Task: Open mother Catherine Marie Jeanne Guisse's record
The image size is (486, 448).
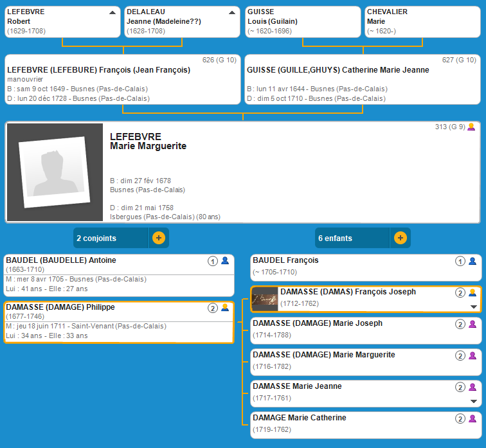Action: click(363, 79)
